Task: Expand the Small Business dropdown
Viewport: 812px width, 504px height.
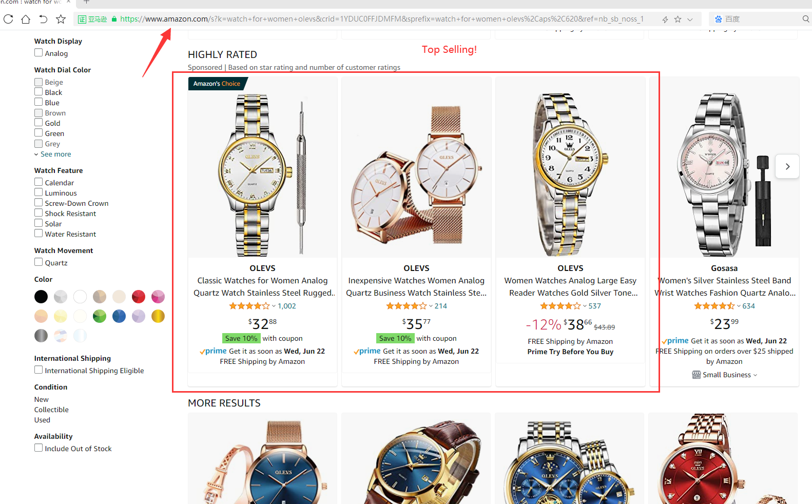Action: pos(755,375)
